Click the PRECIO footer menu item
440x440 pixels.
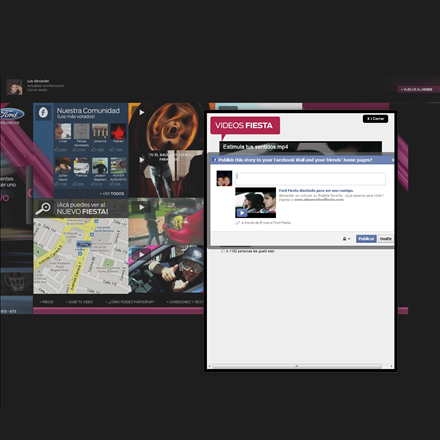[x=46, y=302]
